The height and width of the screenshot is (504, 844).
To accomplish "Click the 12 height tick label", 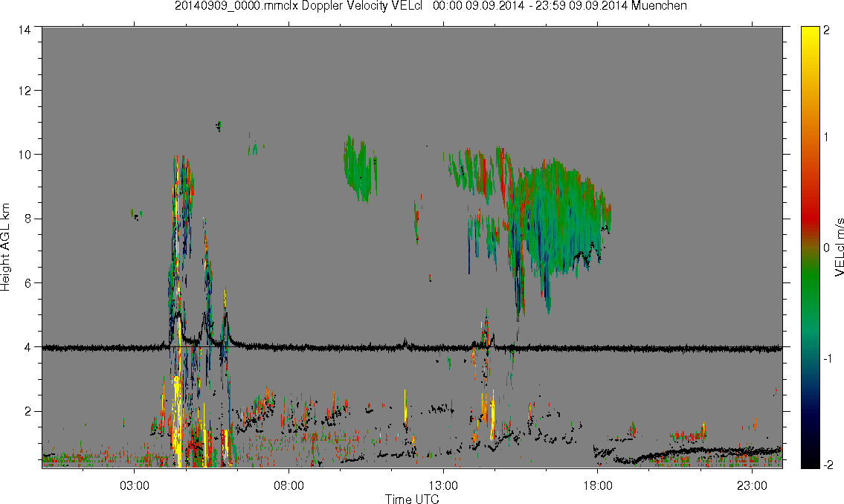I will click(25, 91).
